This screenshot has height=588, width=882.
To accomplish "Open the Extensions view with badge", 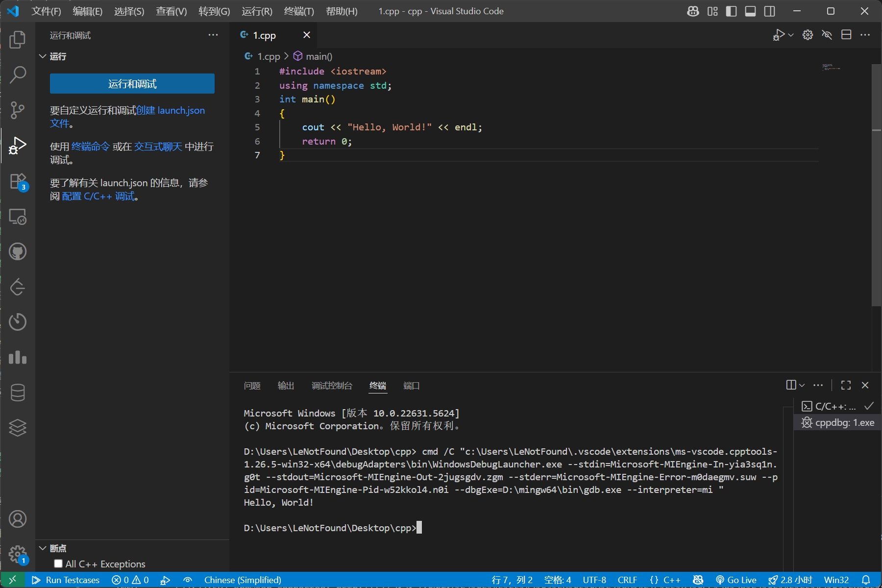I will click(18, 181).
